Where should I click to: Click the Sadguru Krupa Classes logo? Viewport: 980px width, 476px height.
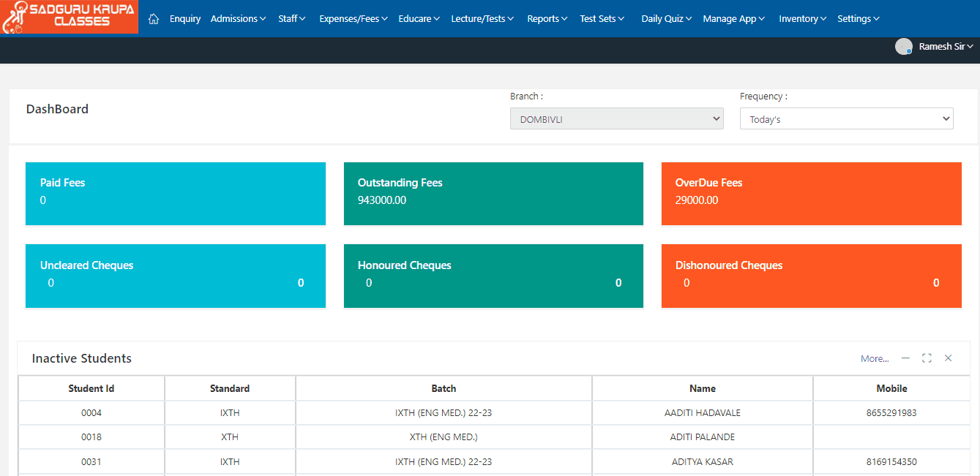point(70,18)
